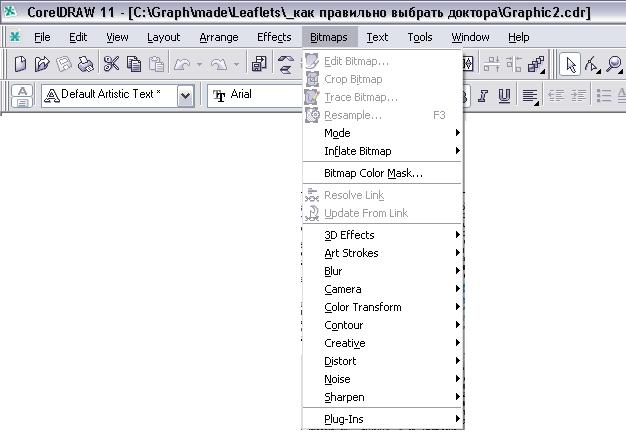The image size is (626, 440).
Task: Click the Resample menu icon
Action: click(x=312, y=115)
